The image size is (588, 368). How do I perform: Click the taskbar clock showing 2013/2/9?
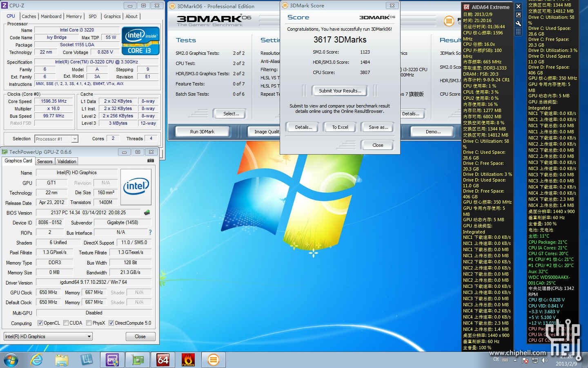[x=566, y=360]
